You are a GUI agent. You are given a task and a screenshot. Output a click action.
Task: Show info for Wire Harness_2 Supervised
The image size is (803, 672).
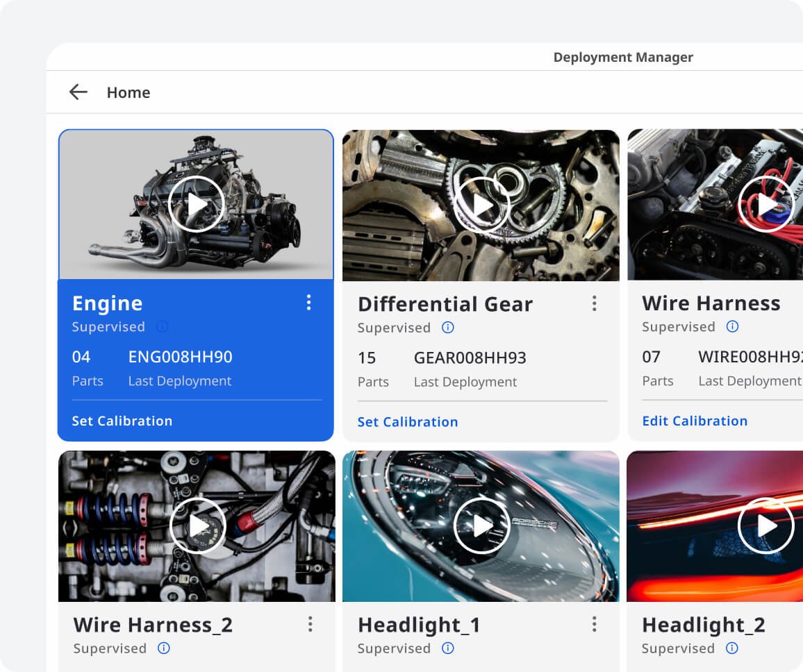pyautogui.click(x=164, y=648)
